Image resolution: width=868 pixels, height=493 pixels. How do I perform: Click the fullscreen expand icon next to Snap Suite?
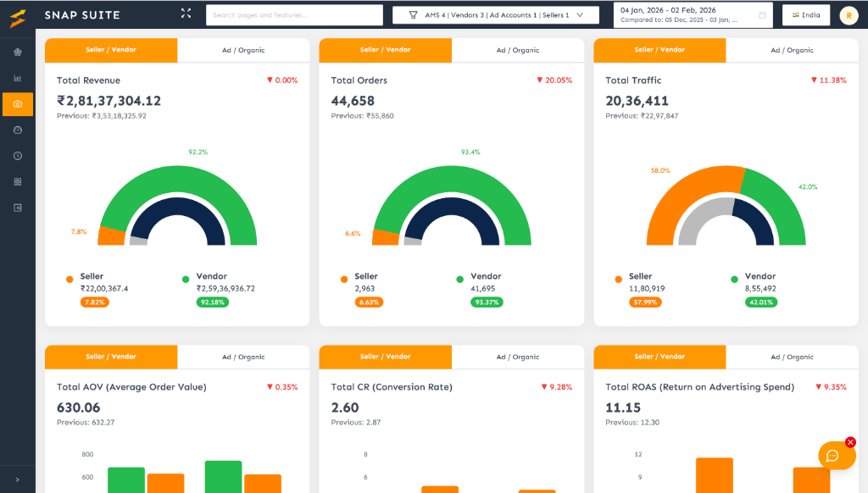point(186,14)
